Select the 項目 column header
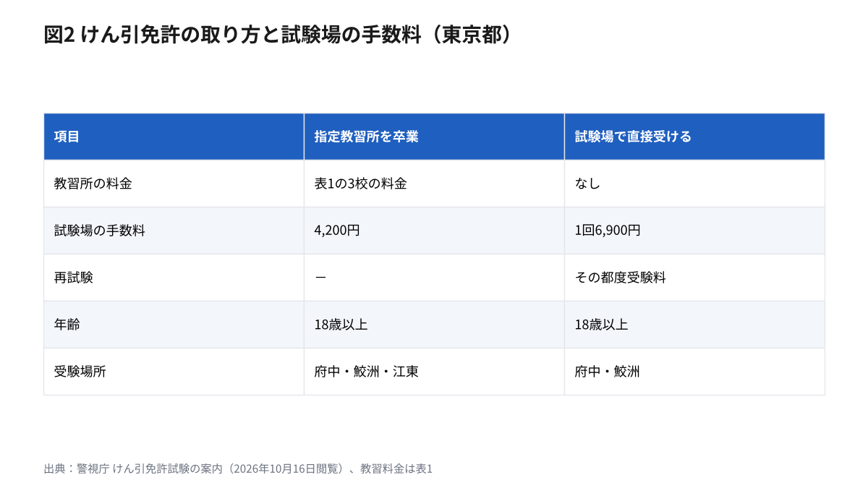The height and width of the screenshot is (488, 868). click(174, 137)
